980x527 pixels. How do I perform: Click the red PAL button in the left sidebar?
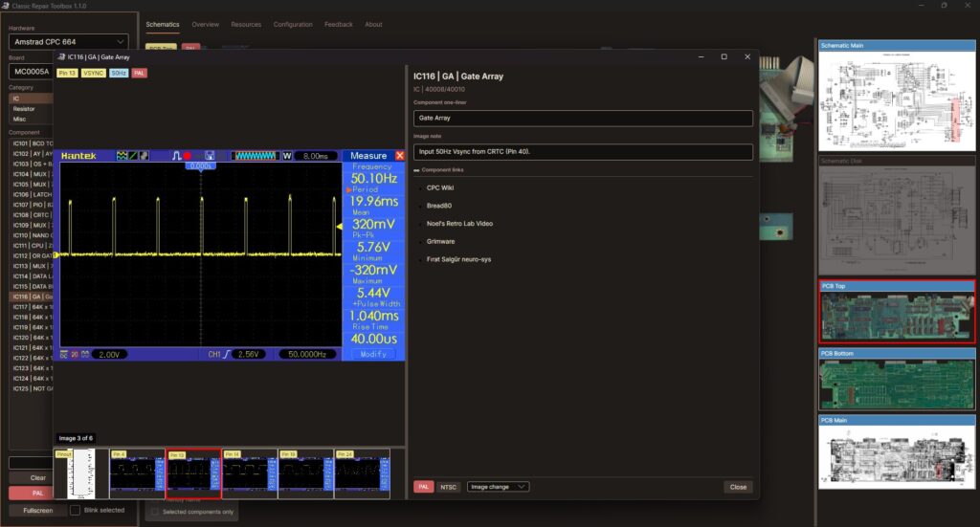[x=32, y=494]
